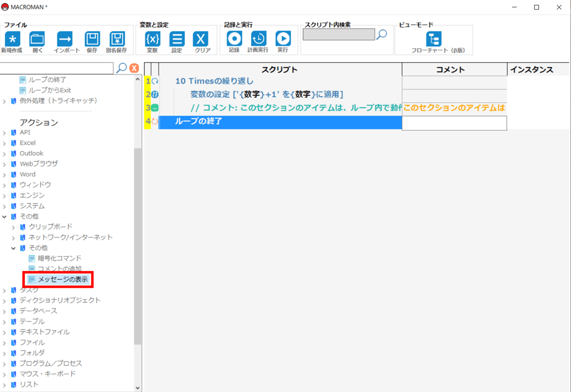The height and width of the screenshot is (392, 571).
Task: Click the インポート (Import) arrow icon
Action: coord(65,39)
